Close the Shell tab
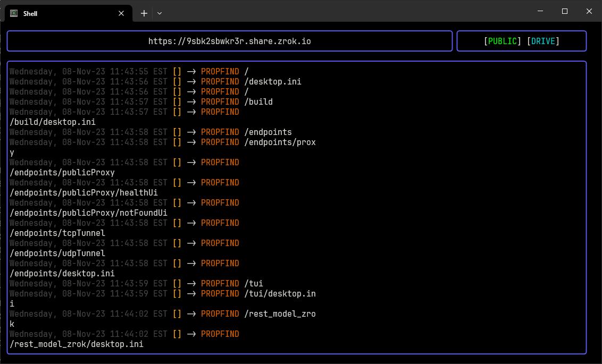 [121, 13]
